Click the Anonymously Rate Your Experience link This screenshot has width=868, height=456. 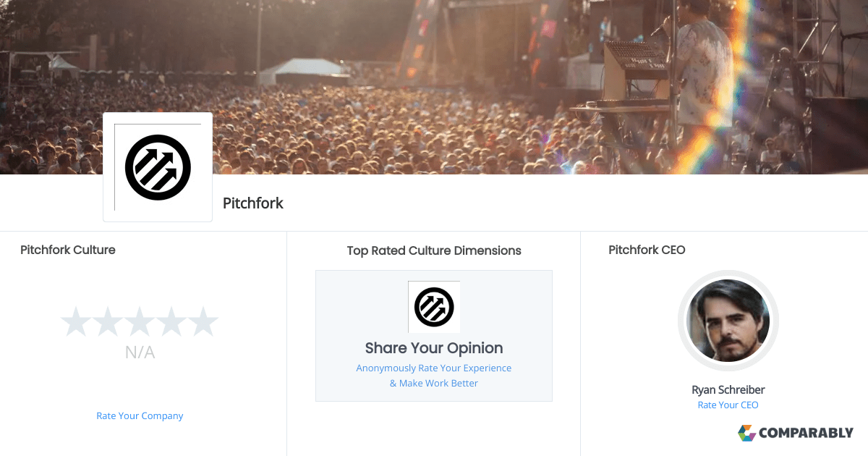tap(433, 368)
